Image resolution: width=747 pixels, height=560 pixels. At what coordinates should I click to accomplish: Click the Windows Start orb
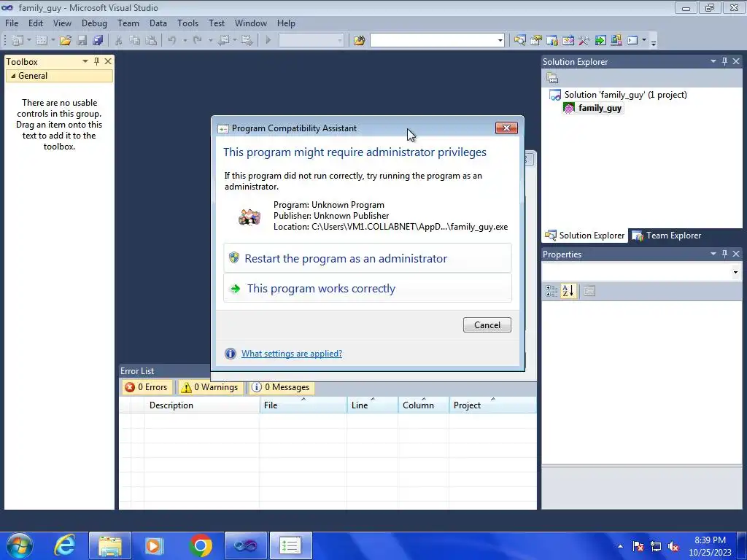pos(20,545)
